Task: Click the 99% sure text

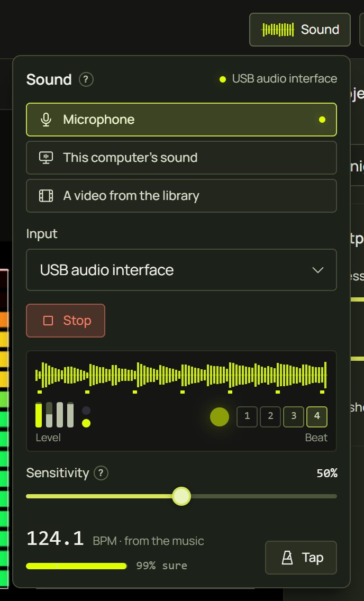Action: click(x=162, y=566)
